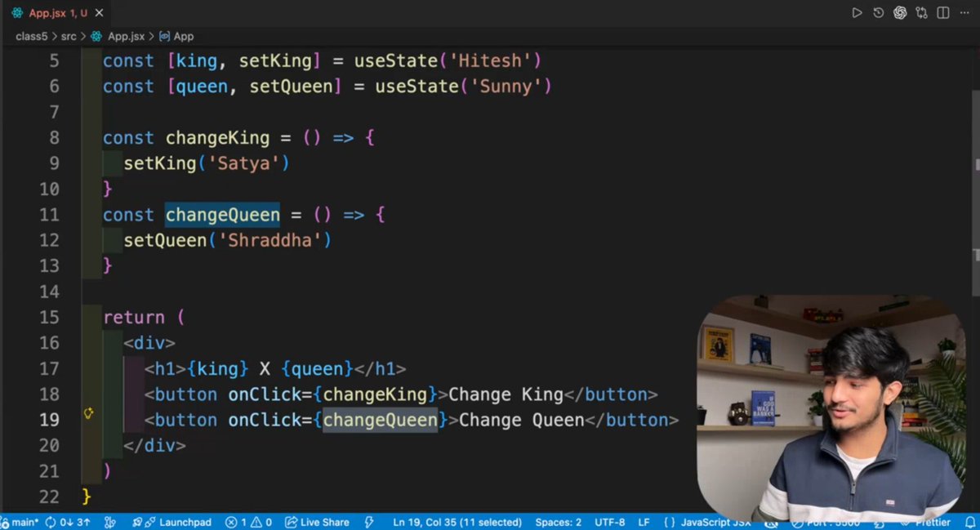Click the lightbulb code action icon
The width and height of the screenshot is (980, 530).
[89, 414]
